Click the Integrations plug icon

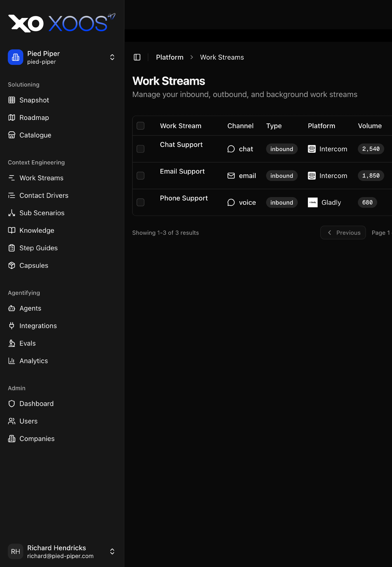(12, 326)
